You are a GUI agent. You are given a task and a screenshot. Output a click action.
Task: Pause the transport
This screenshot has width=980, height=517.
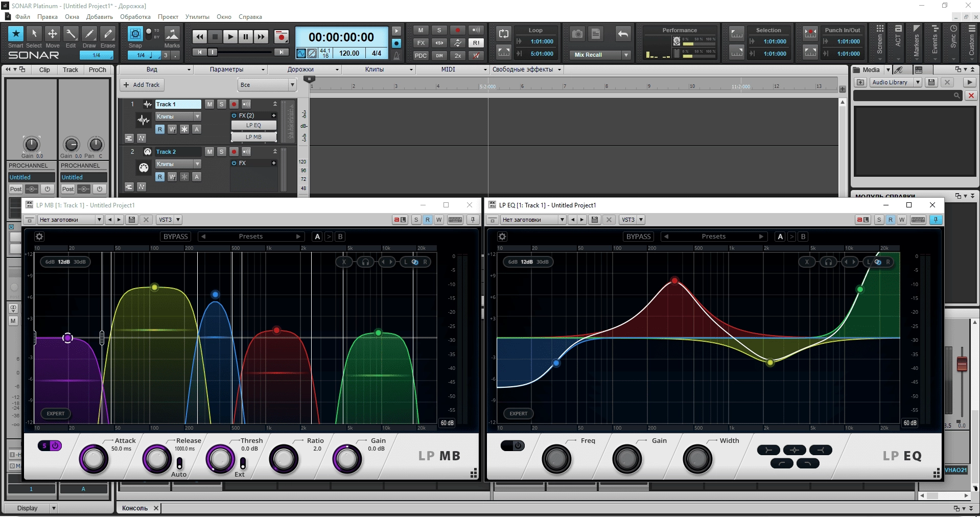click(x=246, y=37)
